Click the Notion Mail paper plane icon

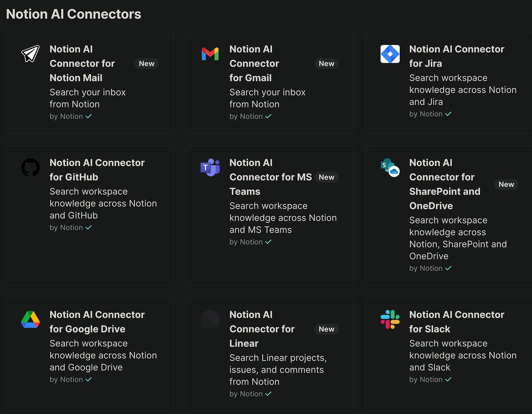point(30,54)
